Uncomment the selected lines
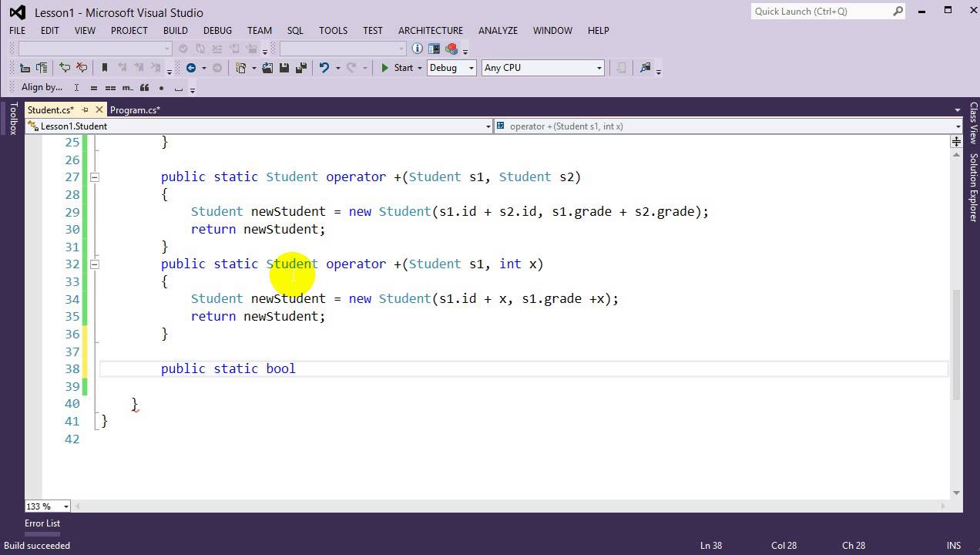The width and height of the screenshot is (980, 555). 82,68
